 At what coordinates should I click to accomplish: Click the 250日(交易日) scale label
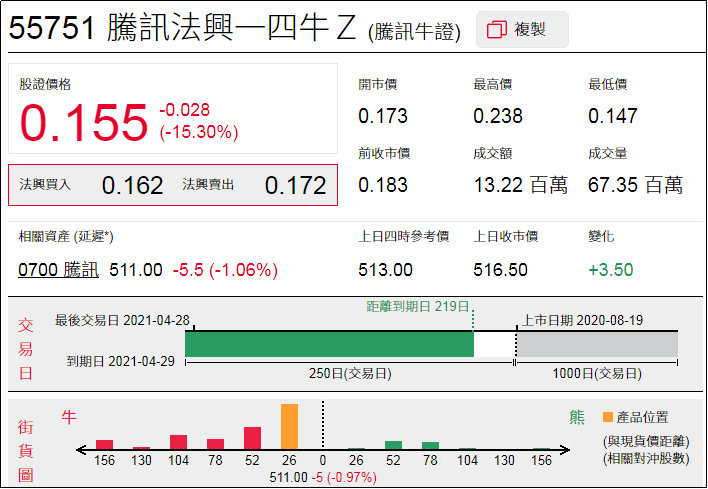click(x=350, y=374)
